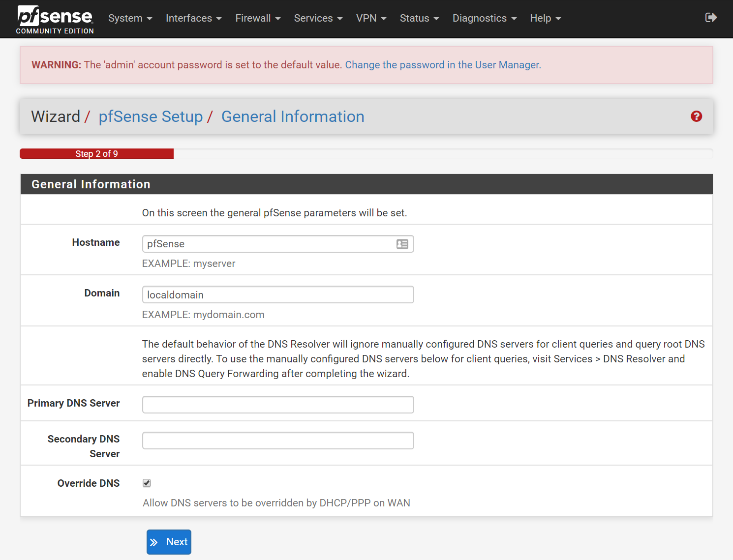The image size is (733, 560).
Task: Click the Wizard breadcrumb text
Action: coord(56,117)
